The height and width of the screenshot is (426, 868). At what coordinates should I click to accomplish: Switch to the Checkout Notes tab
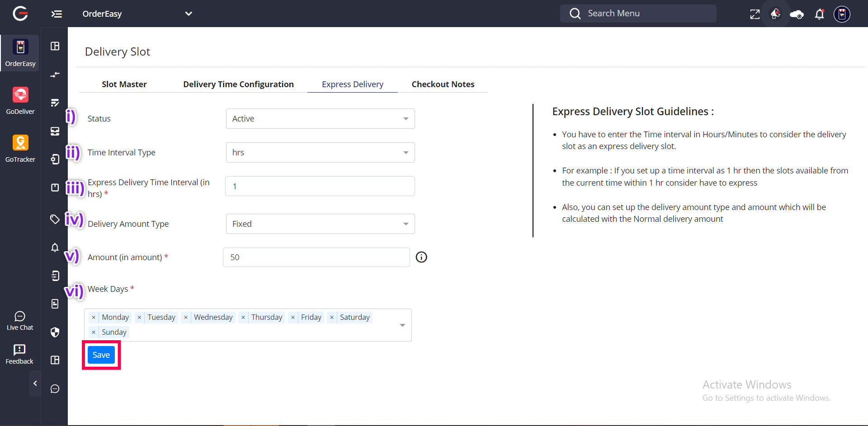pos(443,84)
